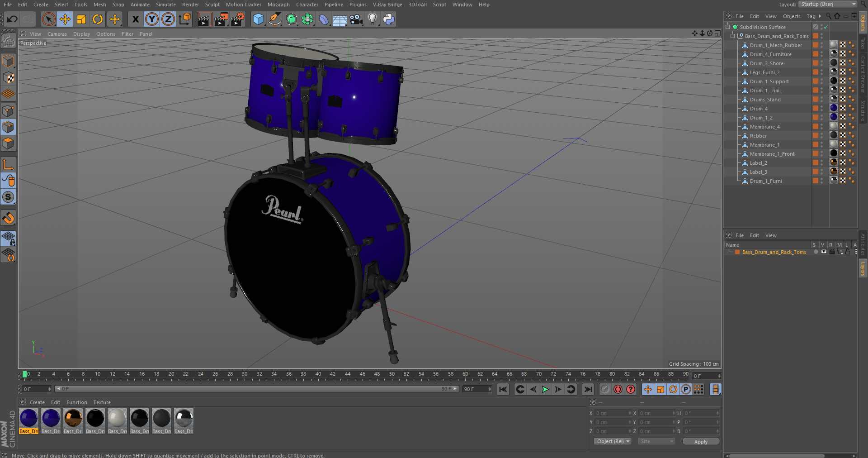The height and width of the screenshot is (458, 868).
Task: Open Edit Render Settings
Action: [238, 19]
